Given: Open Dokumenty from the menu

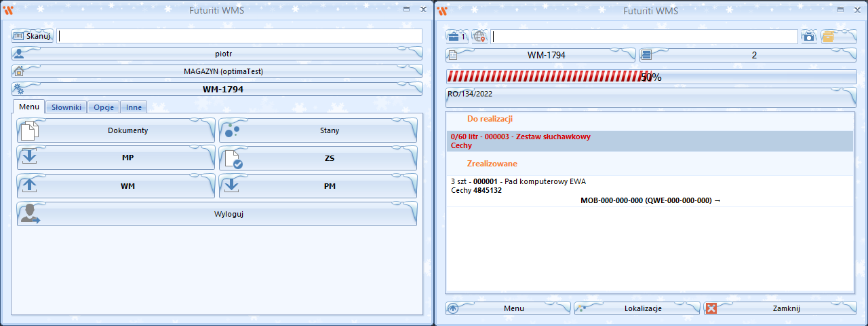Looking at the screenshot, I should pyautogui.click(x=116, y=130).
